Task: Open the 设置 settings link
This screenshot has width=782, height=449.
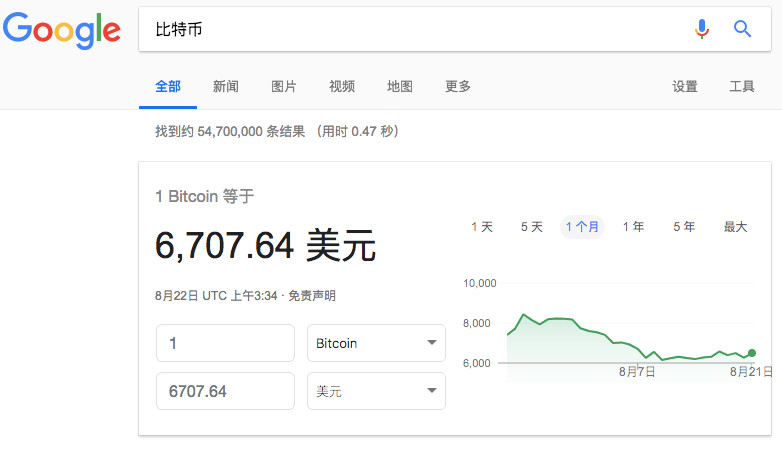Action: [x=685, y=86]
